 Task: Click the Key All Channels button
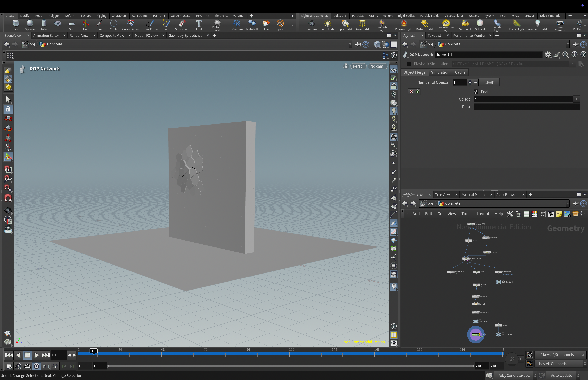552,364
